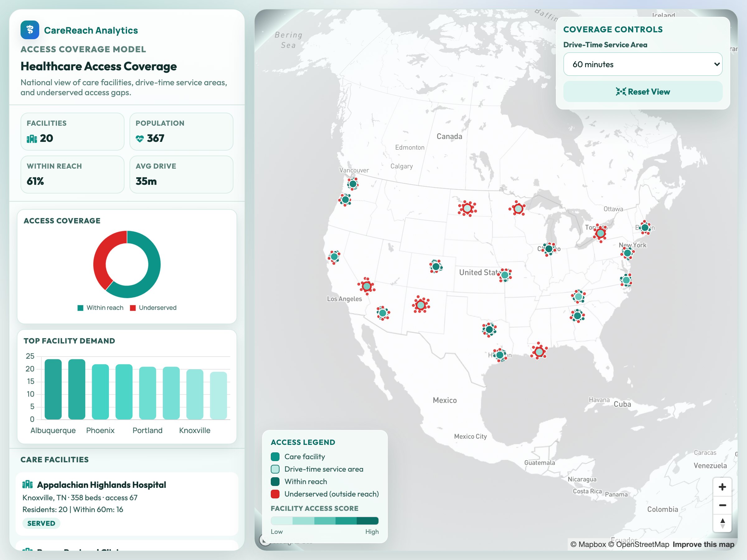The height and width of the screenshot is (560, 747).
Task: Select the facility marker near Toronto
Action: click(x=600, y=233)
